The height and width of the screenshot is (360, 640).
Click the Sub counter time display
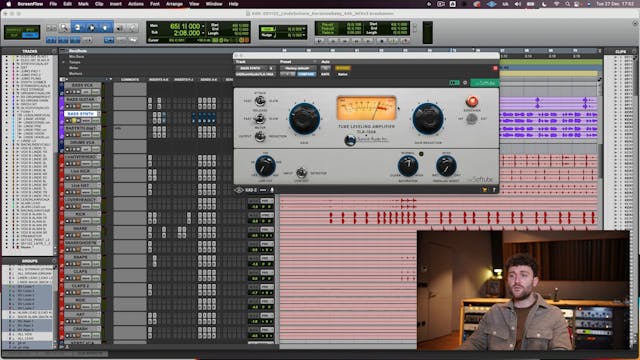pos(187,33)
